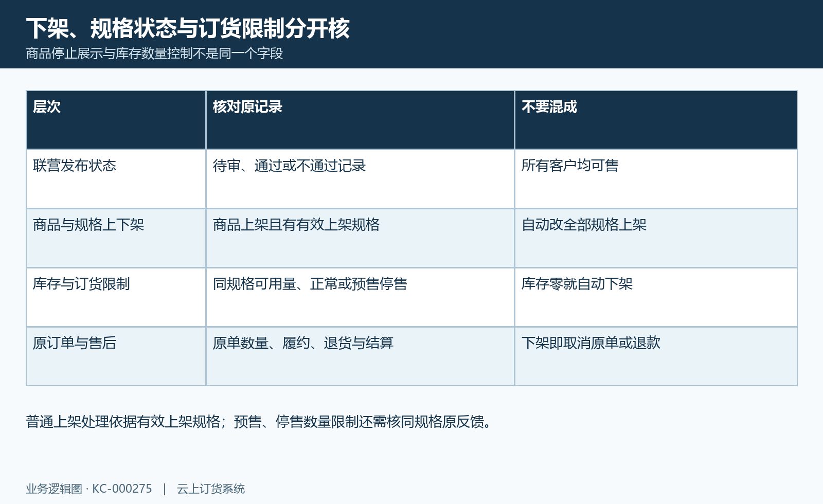Screen dimensions: 823x504
Task: Click the cell 原单数量、履约、退货与结算
Action: coord(360,356)
